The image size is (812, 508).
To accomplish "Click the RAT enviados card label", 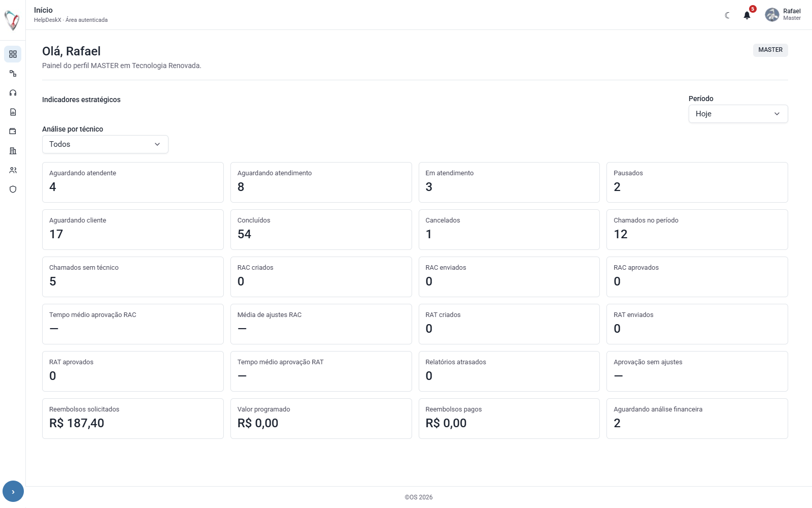I will tap(633, 315).
